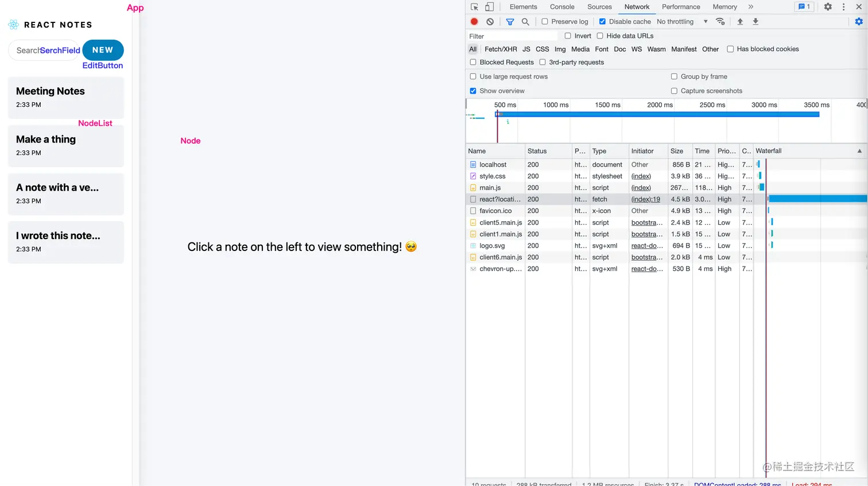Select the Network tab
868x486 pixels.
pyautogui.click(x=637, y=7)
